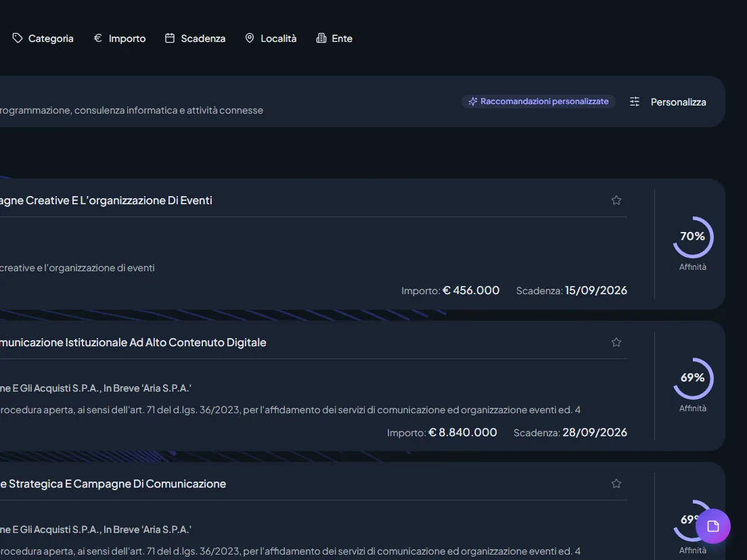
Task: Open the Importo filter
Action: [120, 39]
